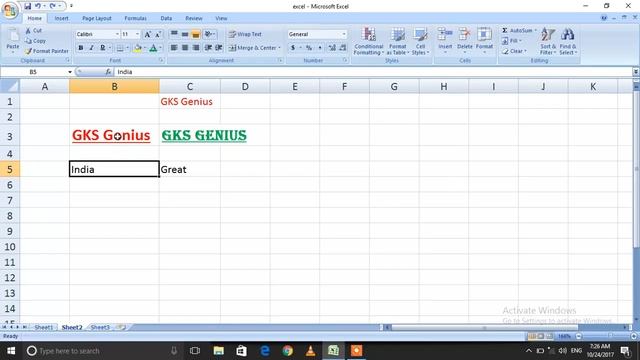Open the Calibri font name dropdown
Image resolution: width=640 pixels, height=360 pixels.
click(x=117, y=34)
